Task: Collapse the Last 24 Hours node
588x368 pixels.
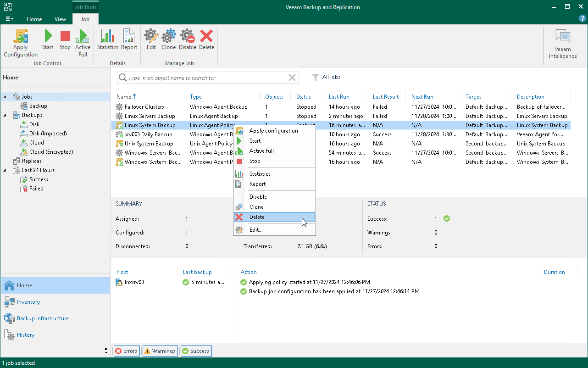Action: click(x=5, y=170)
